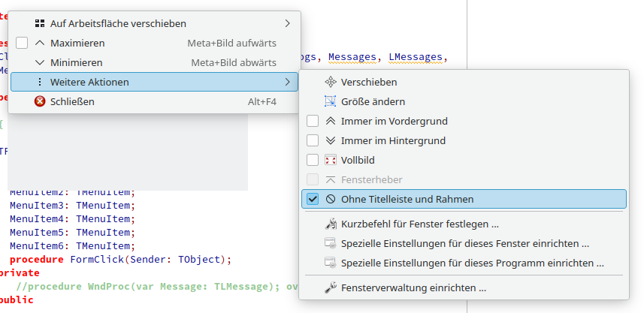Select Größe ändern in the submenu
644x313 pixels.
click(464, 101)
